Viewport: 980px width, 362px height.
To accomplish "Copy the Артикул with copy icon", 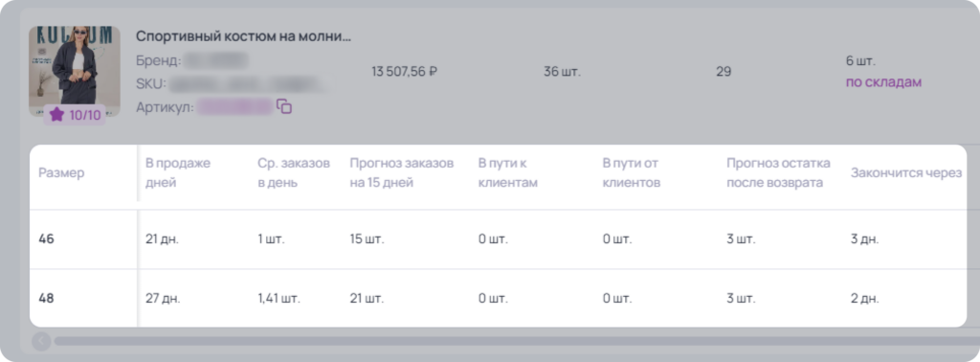I will pyautogui.click(x=284, y=107).
